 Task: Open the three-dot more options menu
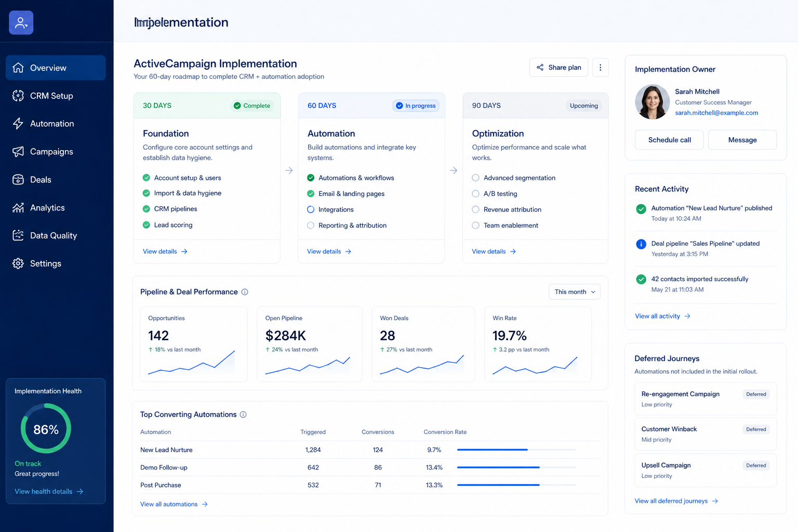pos(601,68)
